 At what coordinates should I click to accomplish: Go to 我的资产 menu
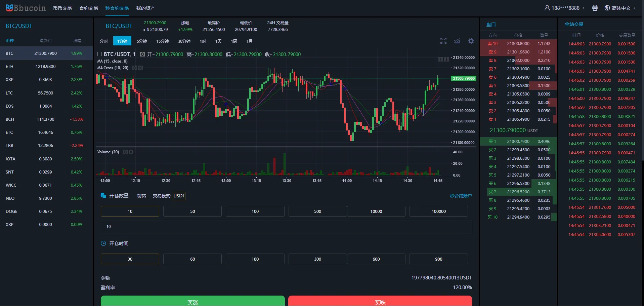click(146, 8)
